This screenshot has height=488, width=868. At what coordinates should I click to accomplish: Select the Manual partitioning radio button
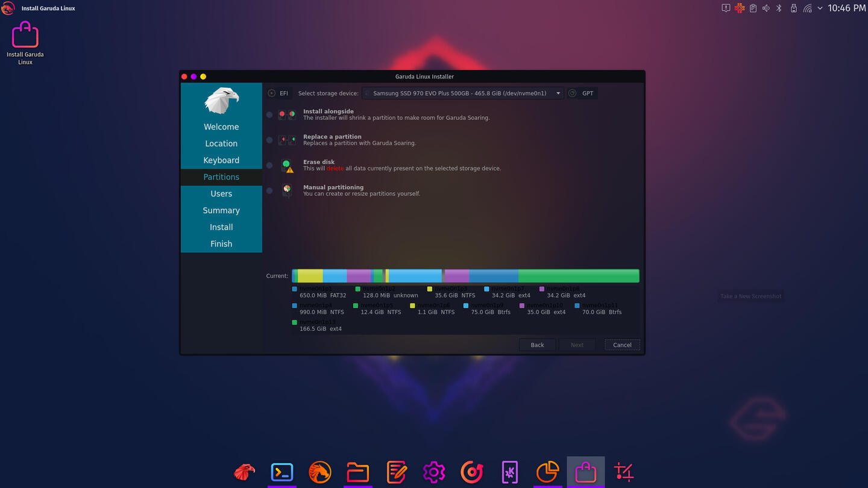(x=269, y=190)
